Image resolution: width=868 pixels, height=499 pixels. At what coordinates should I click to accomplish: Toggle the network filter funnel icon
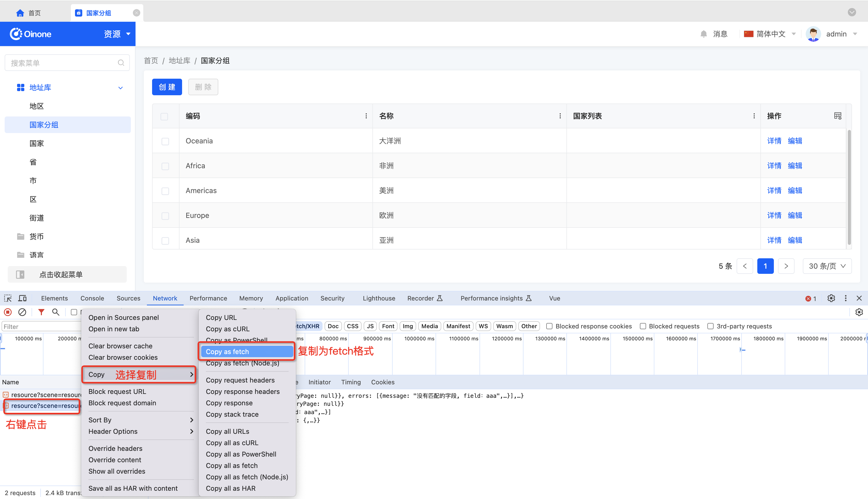coord(41,312)
